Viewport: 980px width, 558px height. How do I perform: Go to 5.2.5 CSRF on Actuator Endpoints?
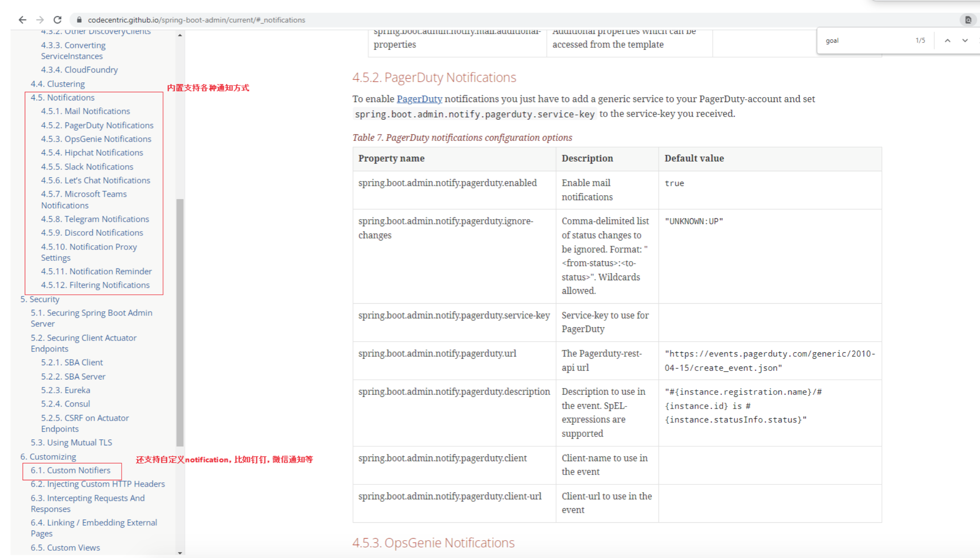point(85,423)
